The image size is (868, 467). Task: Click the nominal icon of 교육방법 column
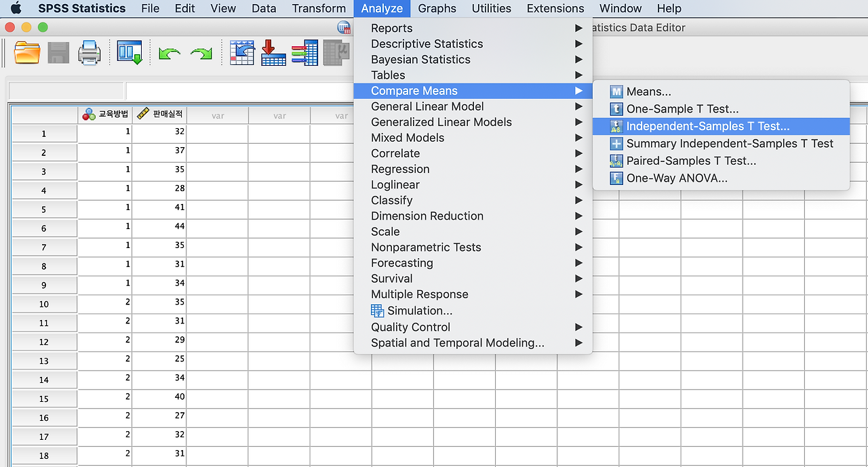pyautogui.click(x=89, y=114)
